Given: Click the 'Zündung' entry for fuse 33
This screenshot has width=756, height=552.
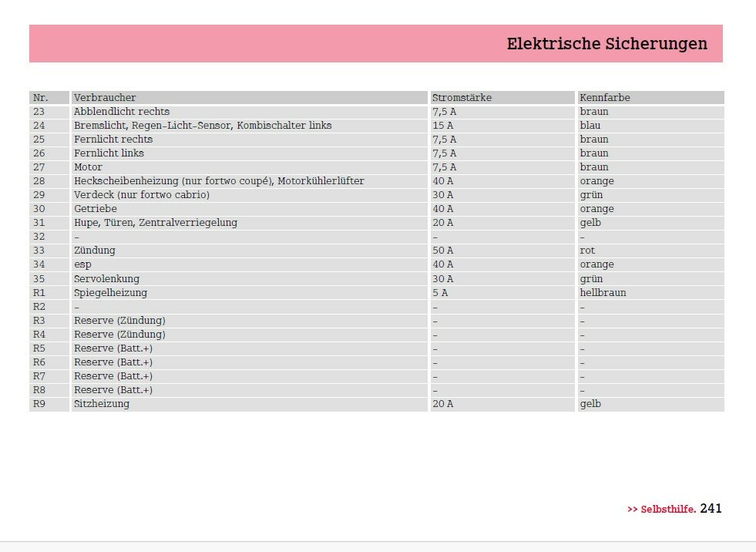Looking at the screenshot, I should (95, 251).
